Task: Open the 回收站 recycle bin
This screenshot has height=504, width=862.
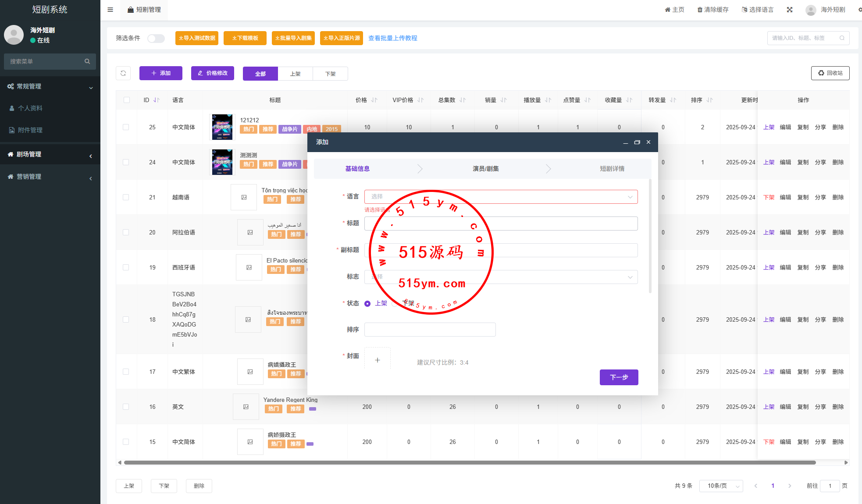Action: tap(830, 73)
